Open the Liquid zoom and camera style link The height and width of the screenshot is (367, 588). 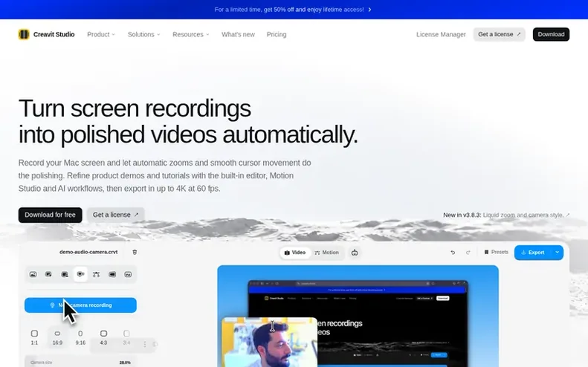click(526, 215)
